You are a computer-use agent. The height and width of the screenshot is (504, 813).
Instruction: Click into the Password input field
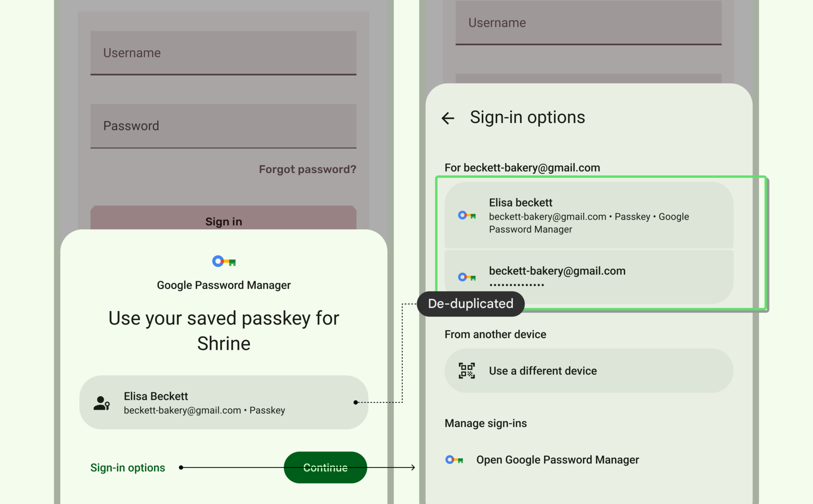click(223, 126)
